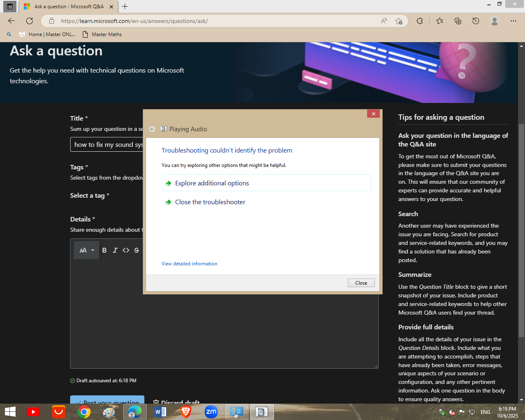Viewport: 525px width, 420px height.
Task: Click the Close button in troubleshooter
Action: coord(361,283)
